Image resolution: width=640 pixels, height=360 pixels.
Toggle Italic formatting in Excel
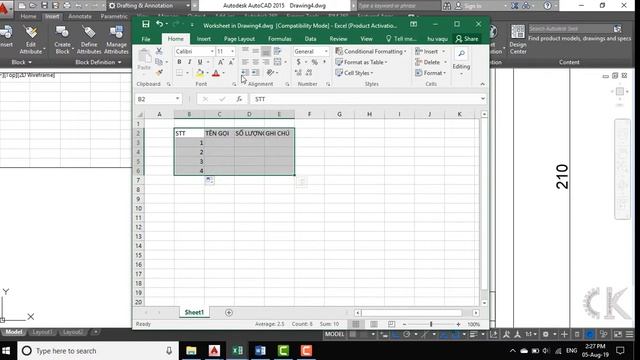189,62
